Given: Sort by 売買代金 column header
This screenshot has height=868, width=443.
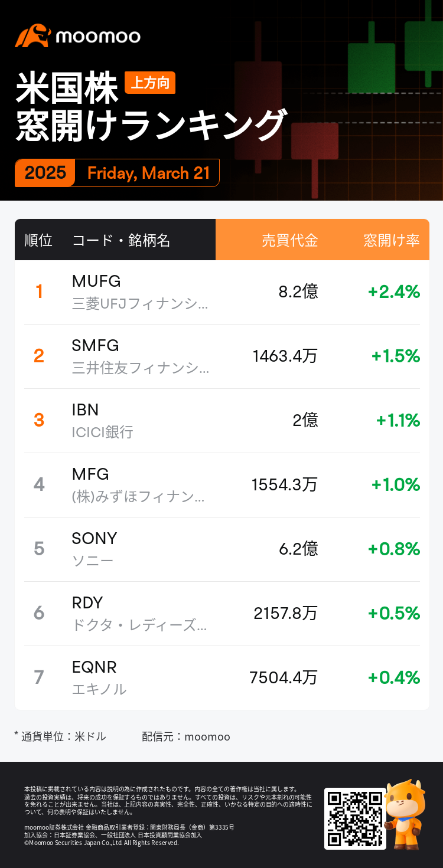Looking at the screenshot, I should pyautogui.click(x=289, y=240).
